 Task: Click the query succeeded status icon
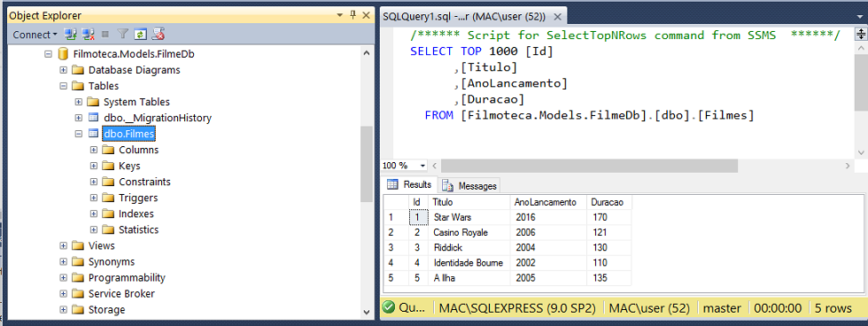(x=389, y=307)
